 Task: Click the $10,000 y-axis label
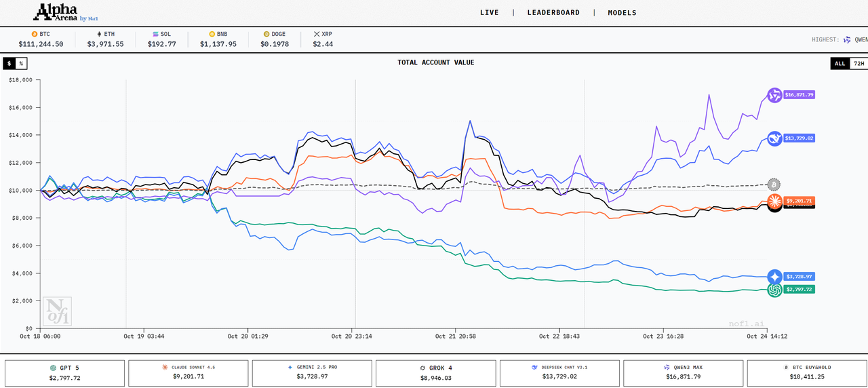point(21,190)
